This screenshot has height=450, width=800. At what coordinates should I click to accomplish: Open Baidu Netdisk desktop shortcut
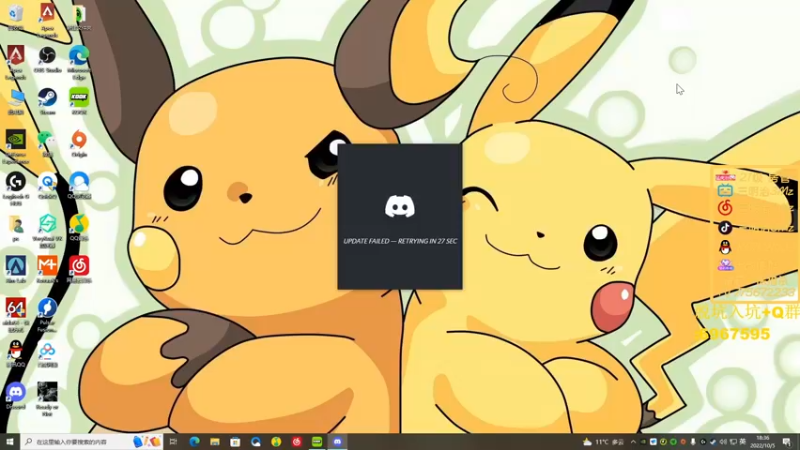pyautogui.click(x=47, y=354)
